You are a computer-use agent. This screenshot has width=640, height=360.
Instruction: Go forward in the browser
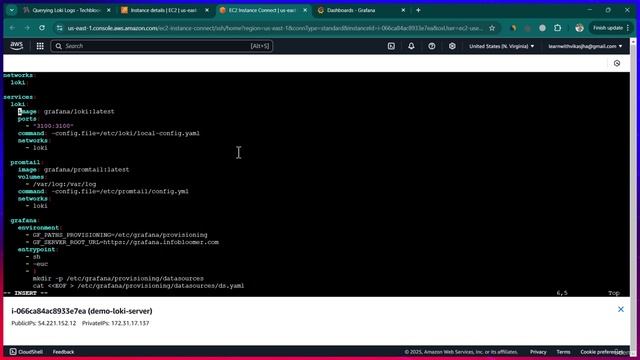tap(27, 28)
